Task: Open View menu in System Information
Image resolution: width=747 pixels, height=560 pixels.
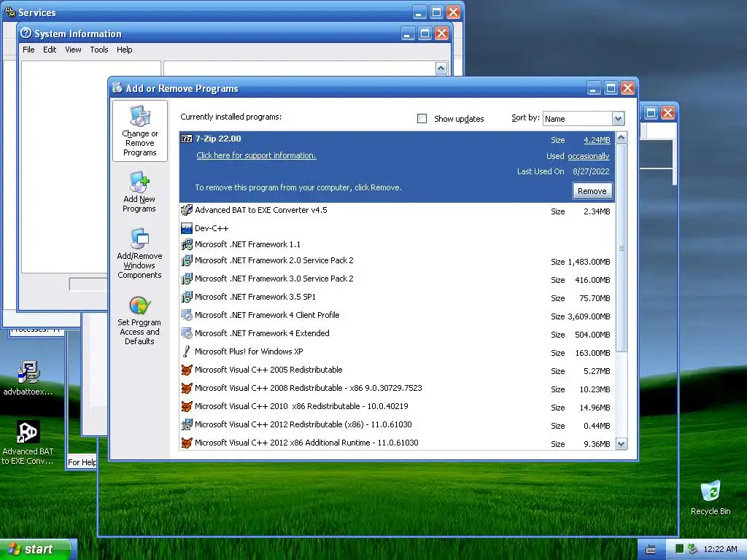Action: tap(73, 50)
